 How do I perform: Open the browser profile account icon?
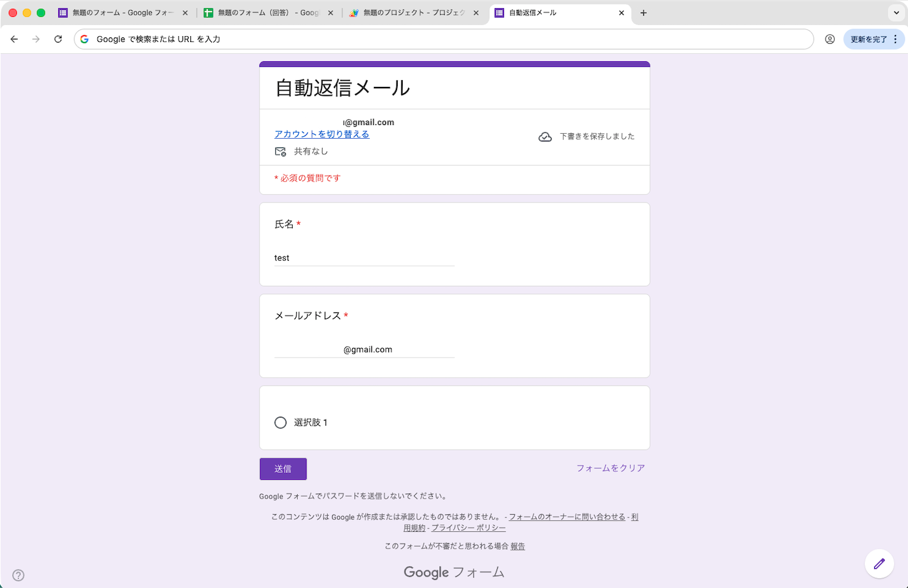coord(830,39)
